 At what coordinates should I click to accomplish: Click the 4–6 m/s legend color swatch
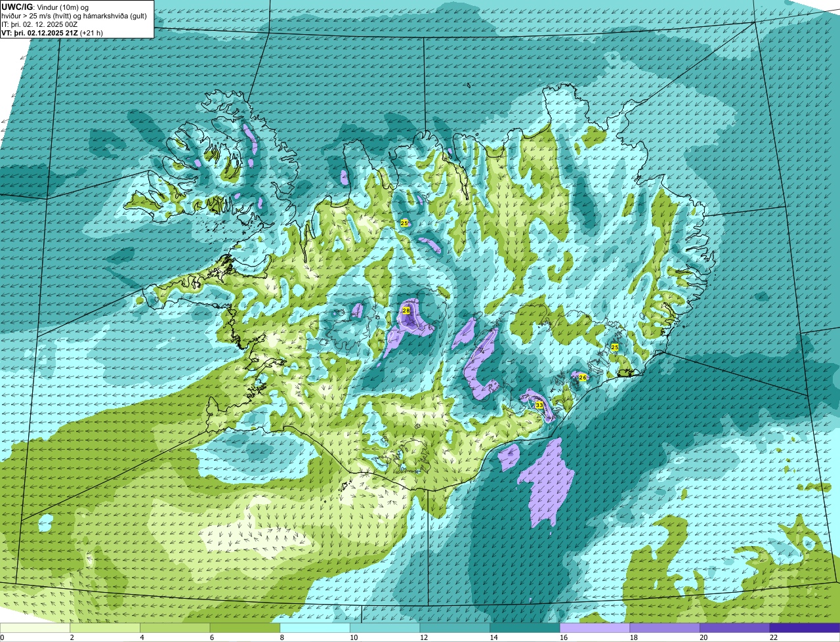(175, 628)
